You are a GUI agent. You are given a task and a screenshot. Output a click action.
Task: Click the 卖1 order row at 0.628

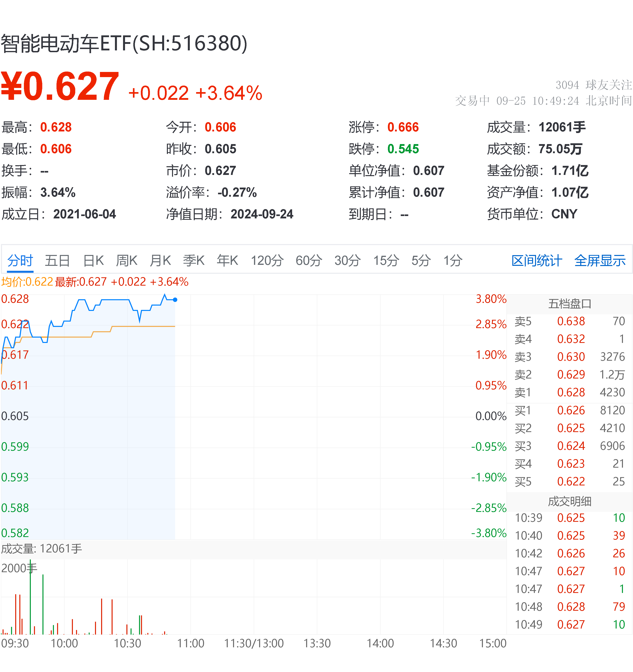tap(569, 393)
